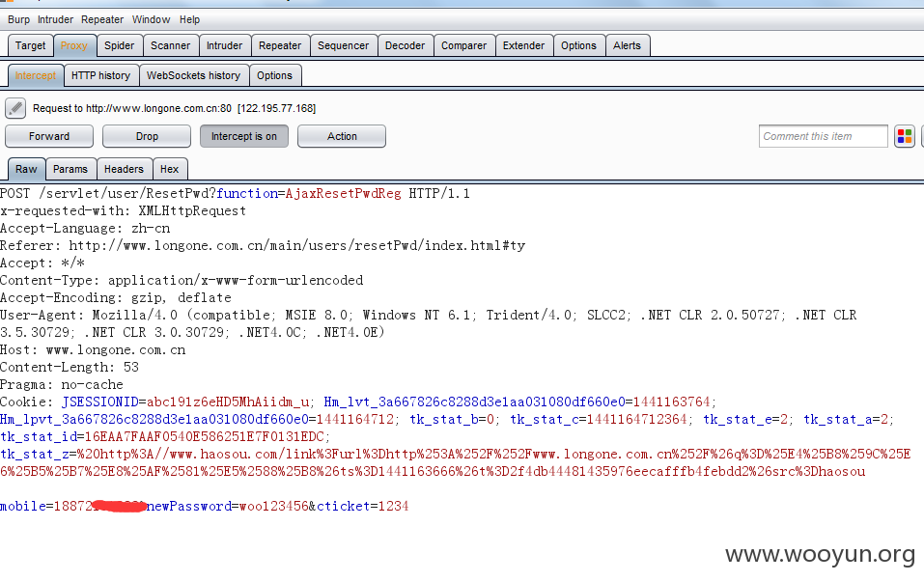Open the Help menu
This screenshot has width=924, height=582.
(x=190, y=19)
